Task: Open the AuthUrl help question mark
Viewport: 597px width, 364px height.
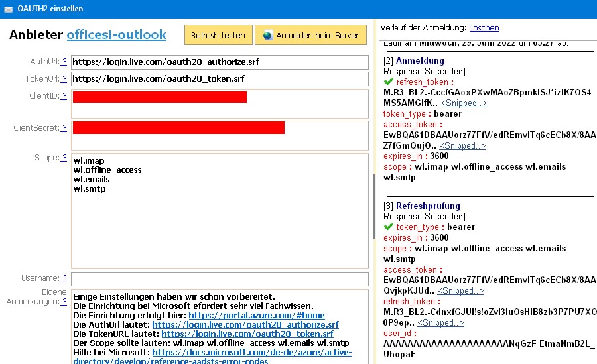Action: pyautogui.click(x=64, y=61)
